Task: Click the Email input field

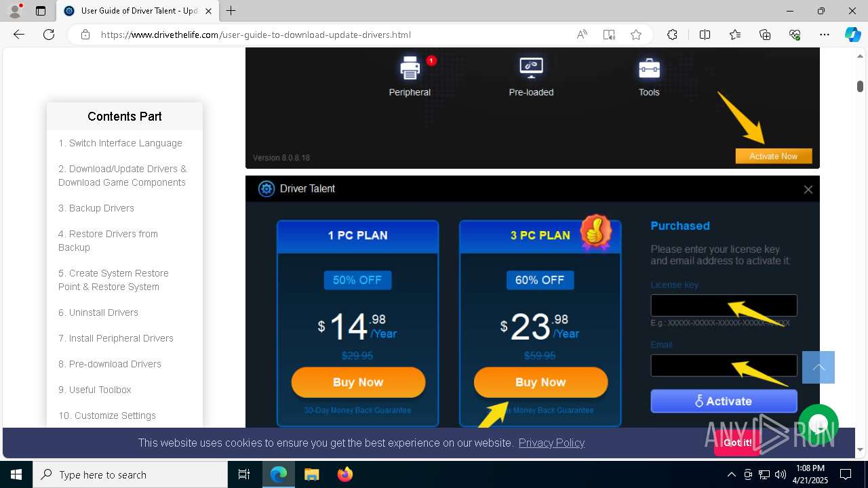Action: pos(724,365)
